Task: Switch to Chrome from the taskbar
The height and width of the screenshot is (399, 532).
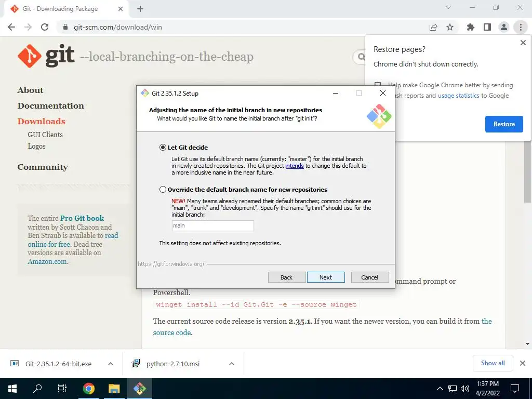Action: (x=89, y=389)
